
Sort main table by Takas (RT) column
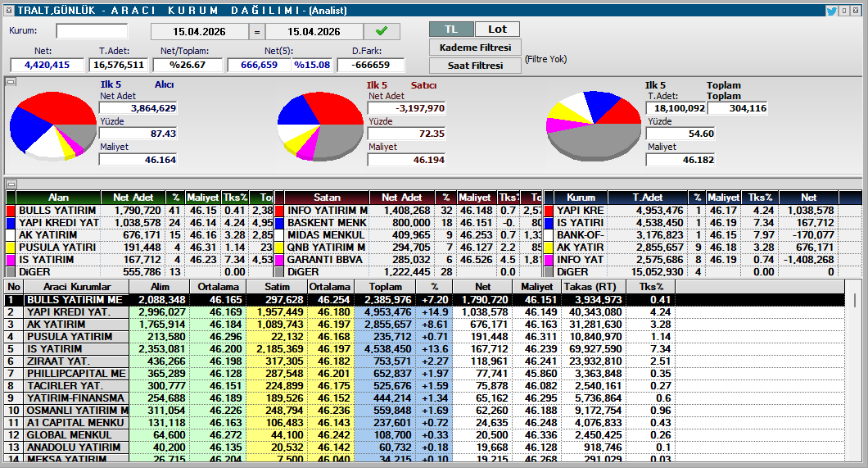coord(594,287)
